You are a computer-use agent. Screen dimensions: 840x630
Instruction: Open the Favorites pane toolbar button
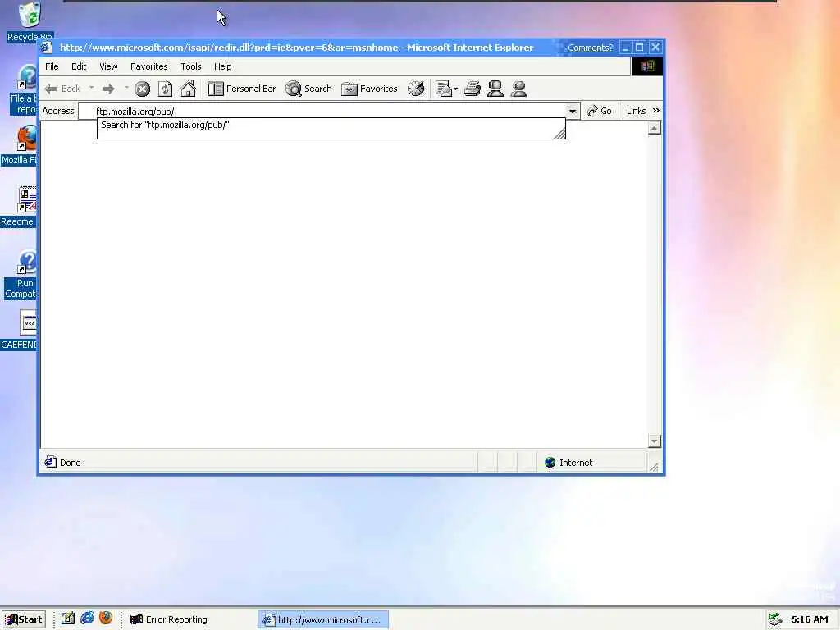pos(370,89)
